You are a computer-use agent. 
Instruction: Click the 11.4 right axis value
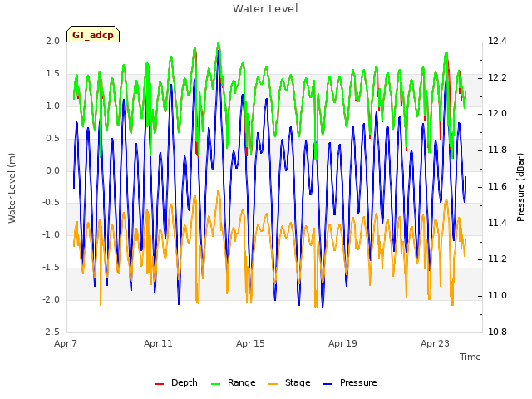[x=497, y=223]
